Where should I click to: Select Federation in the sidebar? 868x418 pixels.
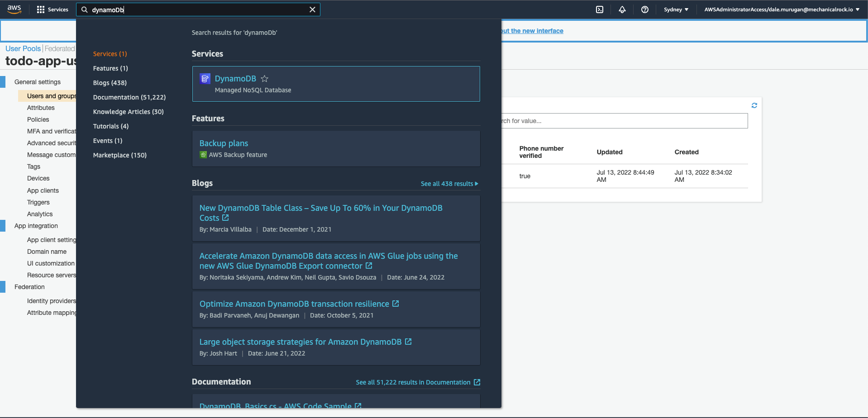coord(29,287)
